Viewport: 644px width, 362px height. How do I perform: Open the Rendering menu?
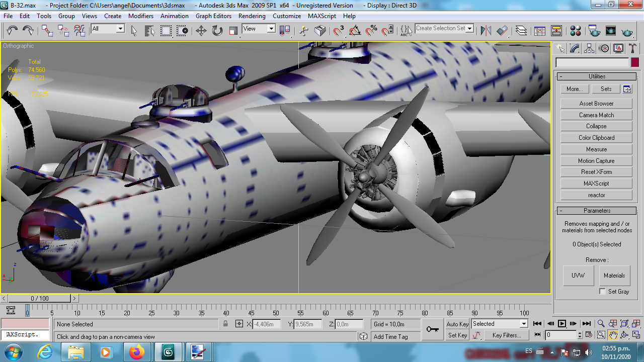(x=252, y=16)
